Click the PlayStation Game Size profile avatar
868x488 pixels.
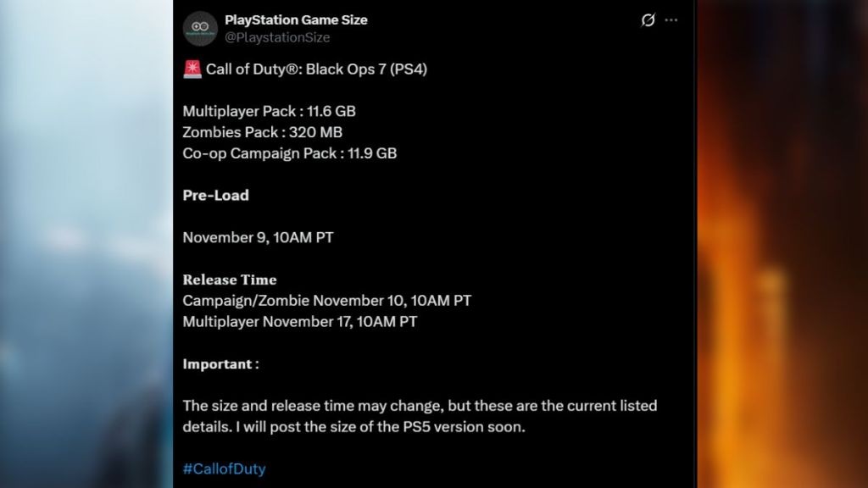click(x=200, y=28)
